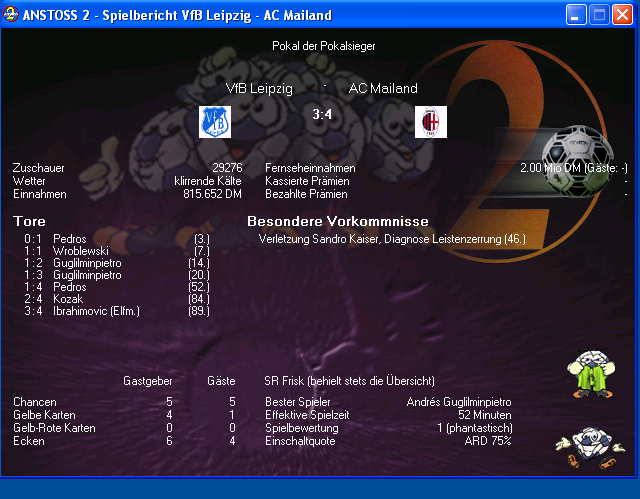The width and height of the screenshot is (640, 499).
Task: Click the 3:4 final score
Action: coord(322,115)
